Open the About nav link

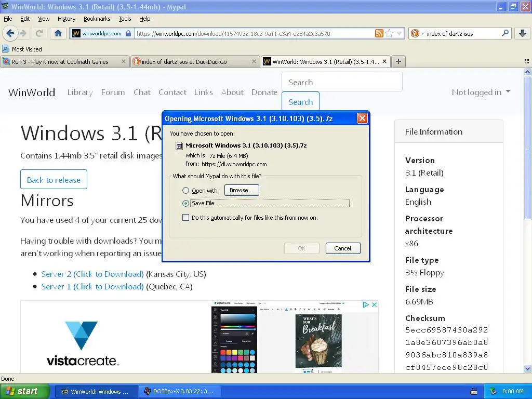(x=232, y=92)
